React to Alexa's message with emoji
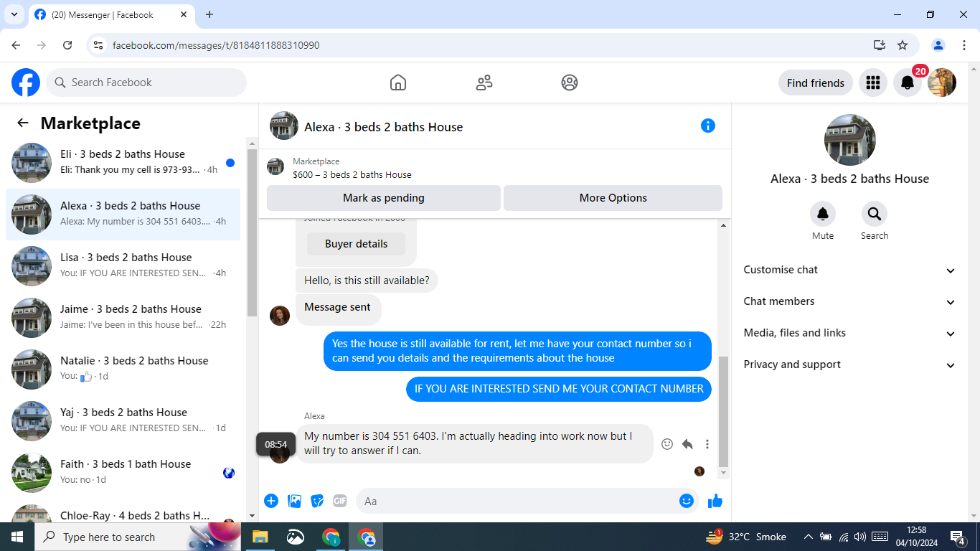Viewport: 980px width, 551px height. coord(667,444)
